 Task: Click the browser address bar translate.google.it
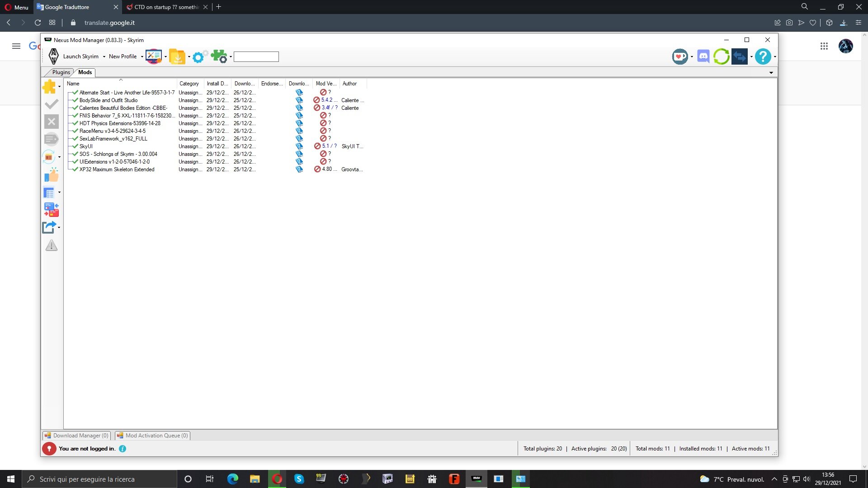[x=109, y=23]
